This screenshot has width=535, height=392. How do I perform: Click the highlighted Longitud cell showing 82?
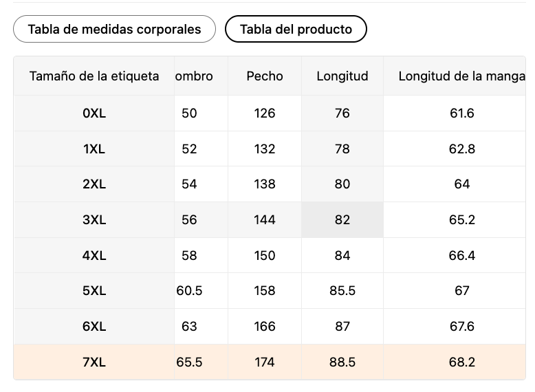pyautogui.click(x=342, y=220)
